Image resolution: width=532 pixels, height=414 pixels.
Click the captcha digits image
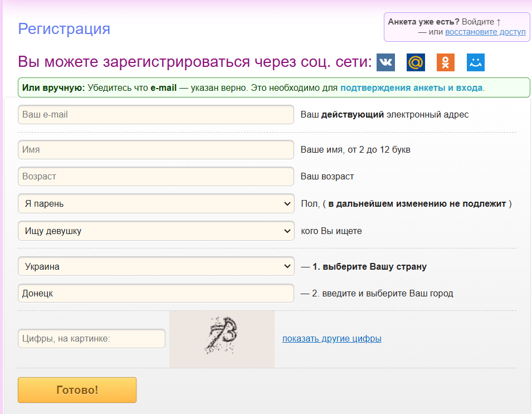click(222, 339)
